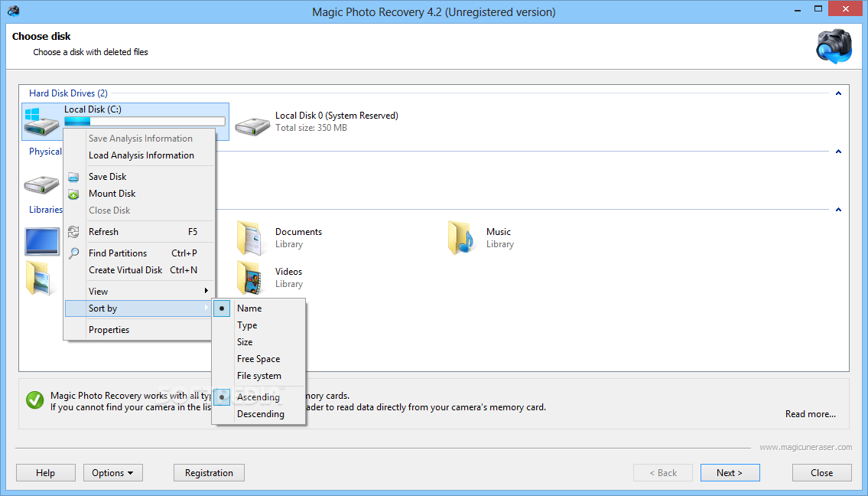
Task: Select sort by Size
Action: (258, 342)
